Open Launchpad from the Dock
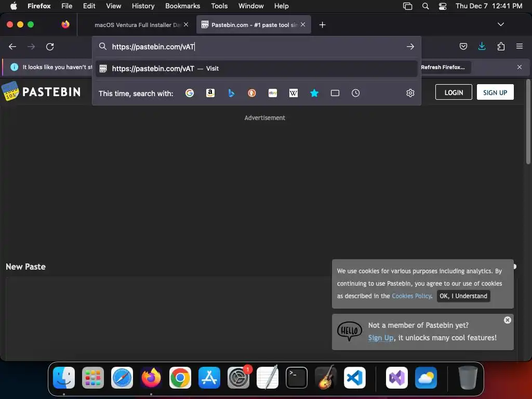Image resolution: width=532 pixels, height=399 pixels. tap(93, 378)
